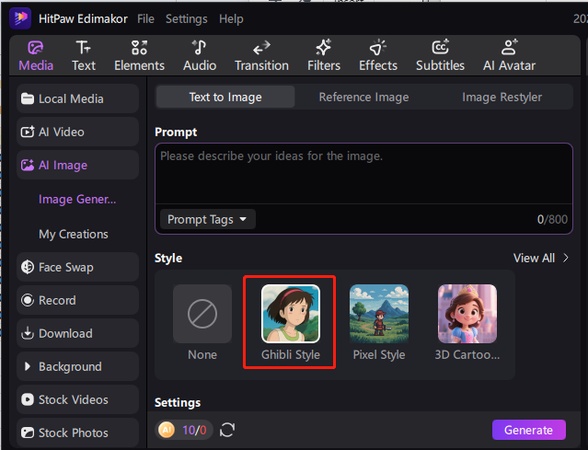The width and height of the screenshot is (588, 450).
Task: Click into the Prompt text field
Action: [x=364, y=174]
